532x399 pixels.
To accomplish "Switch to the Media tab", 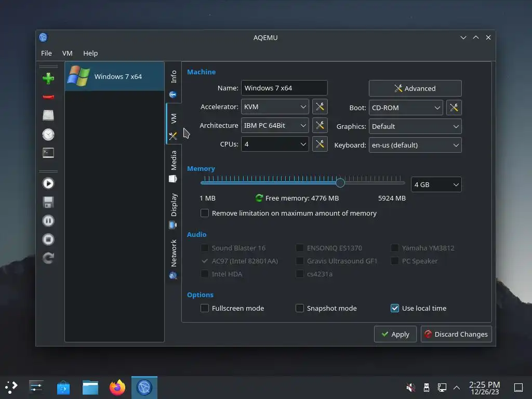I will coord(174,166).
